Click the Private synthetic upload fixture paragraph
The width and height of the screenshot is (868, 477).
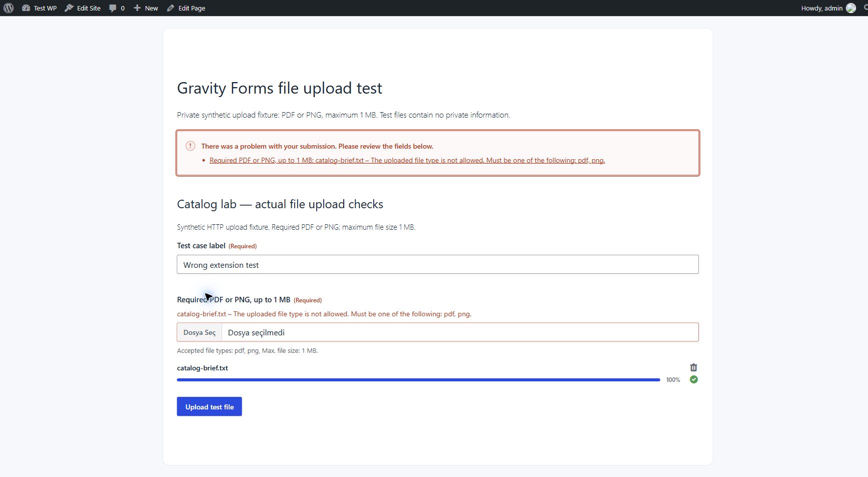click(x=343, y=115)
